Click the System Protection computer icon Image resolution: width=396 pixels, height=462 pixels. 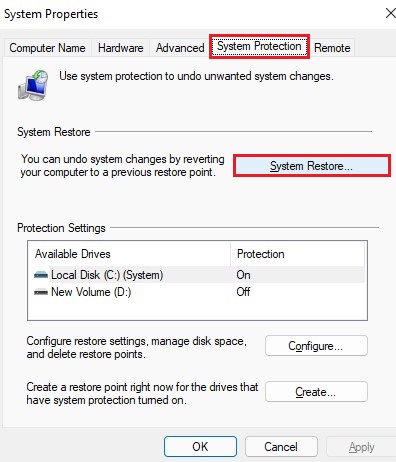click(x=33, y=85)
